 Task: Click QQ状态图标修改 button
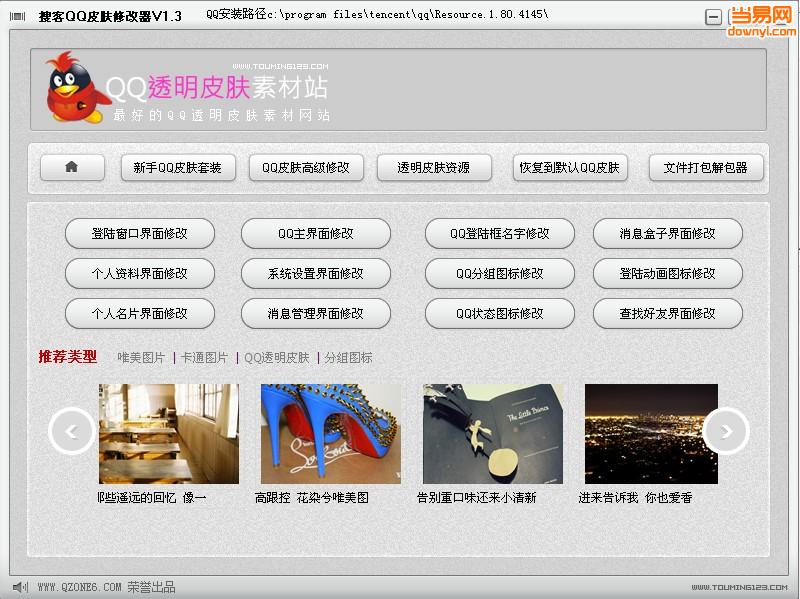click(x=500, y=313)
